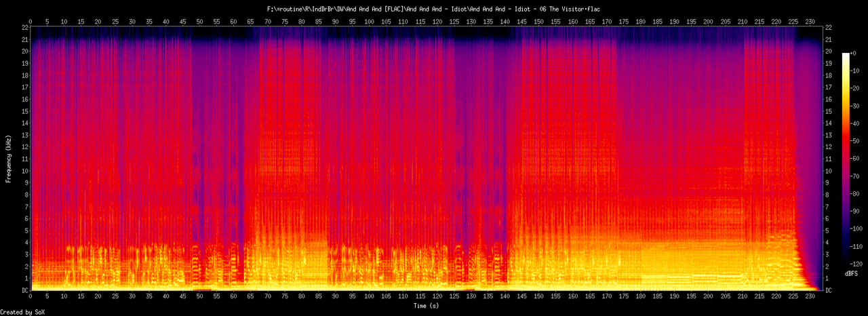Click '175' on the top time axis
868x316 pixels.
[623, 22]
